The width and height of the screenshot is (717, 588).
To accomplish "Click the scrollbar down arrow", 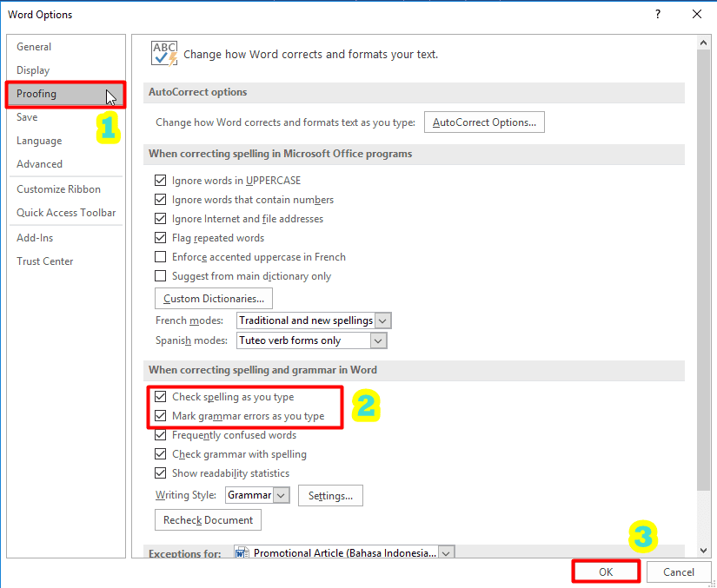I will [703, 551].
